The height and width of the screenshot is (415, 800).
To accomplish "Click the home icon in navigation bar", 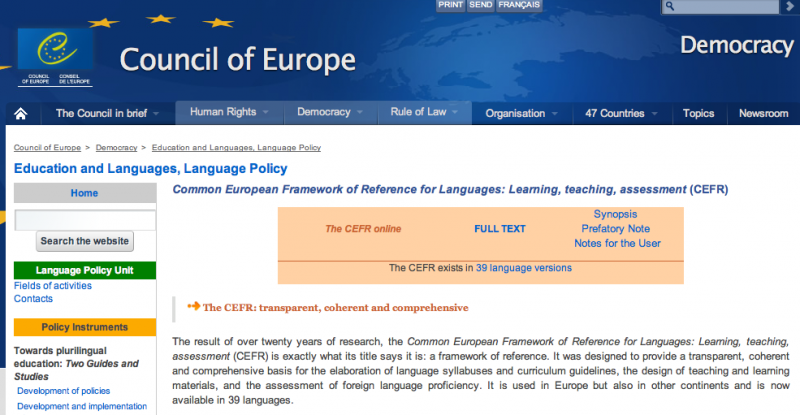I will tap(20, 113).
